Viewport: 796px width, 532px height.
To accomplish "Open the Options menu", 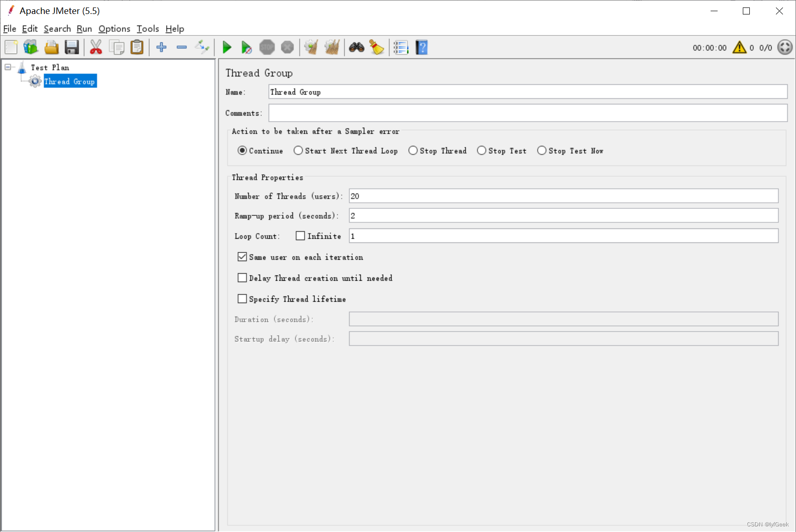I will click(x=114, y=29).
